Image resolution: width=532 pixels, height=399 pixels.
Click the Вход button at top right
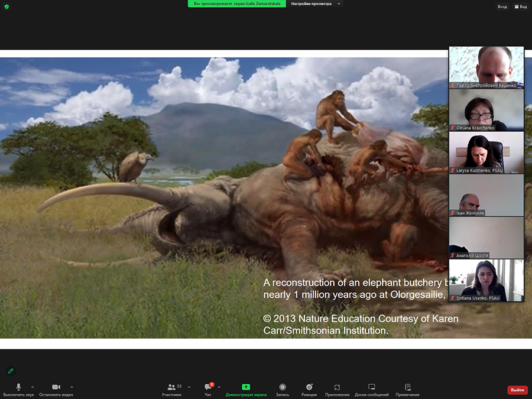[x=502, y=7]
